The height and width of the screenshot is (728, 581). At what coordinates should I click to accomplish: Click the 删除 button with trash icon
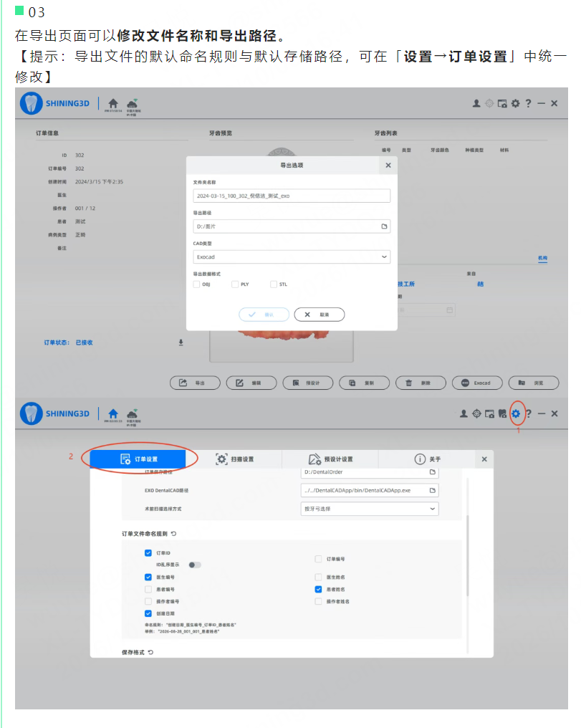[x=421, y=383]
